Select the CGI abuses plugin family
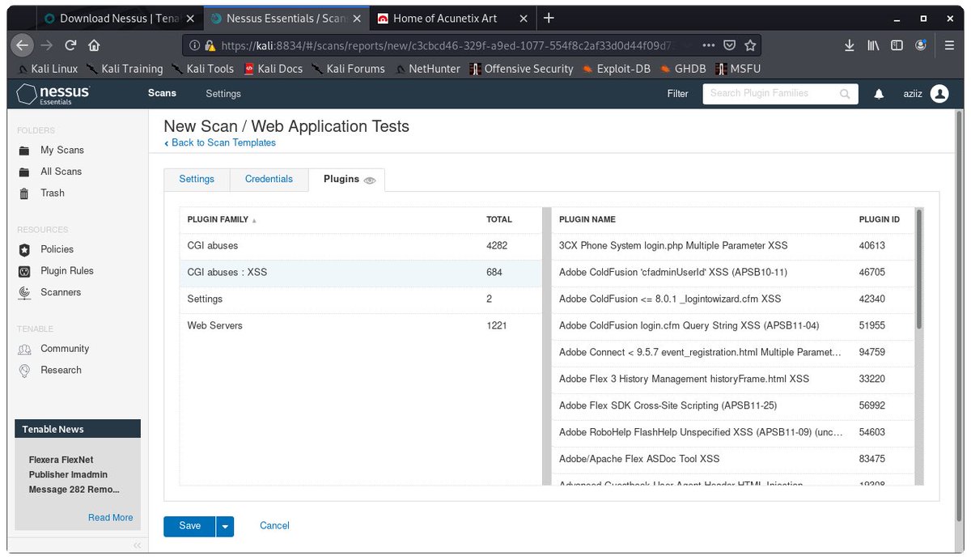The image size is (971, 560). [360, 246]
